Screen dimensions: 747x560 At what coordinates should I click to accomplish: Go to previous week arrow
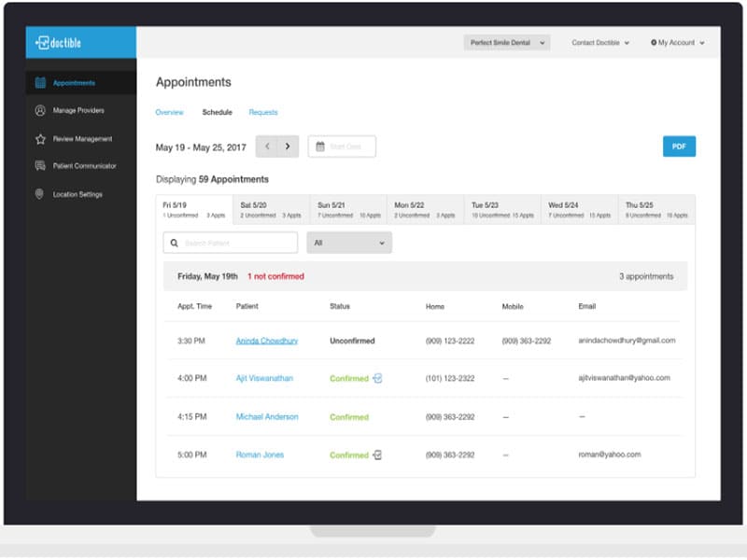pos(267,147)
